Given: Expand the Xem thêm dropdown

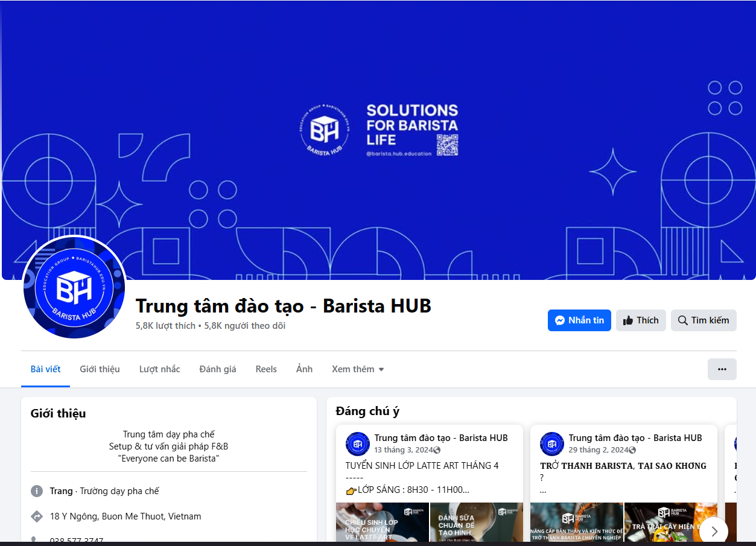Looking at the screenshot, I should pos(358,369).
